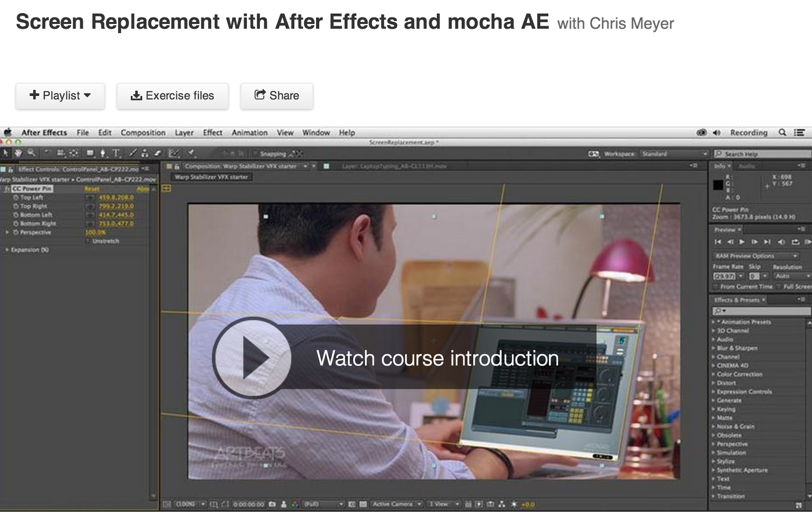This screenshot has height=512, width=812.
Task: Open the Effect menu
Action: (213, 132)
